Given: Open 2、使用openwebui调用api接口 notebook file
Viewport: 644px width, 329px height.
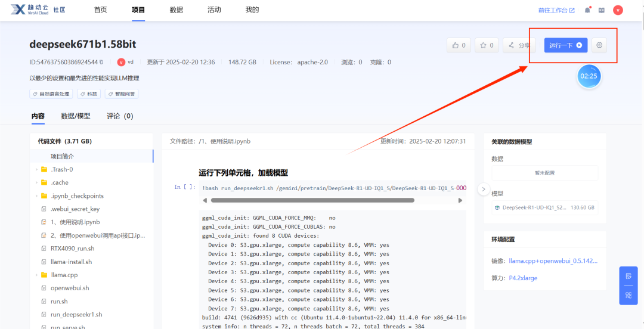Looking at the screenshot, I should pyautogui.click(x=98, y=235).
